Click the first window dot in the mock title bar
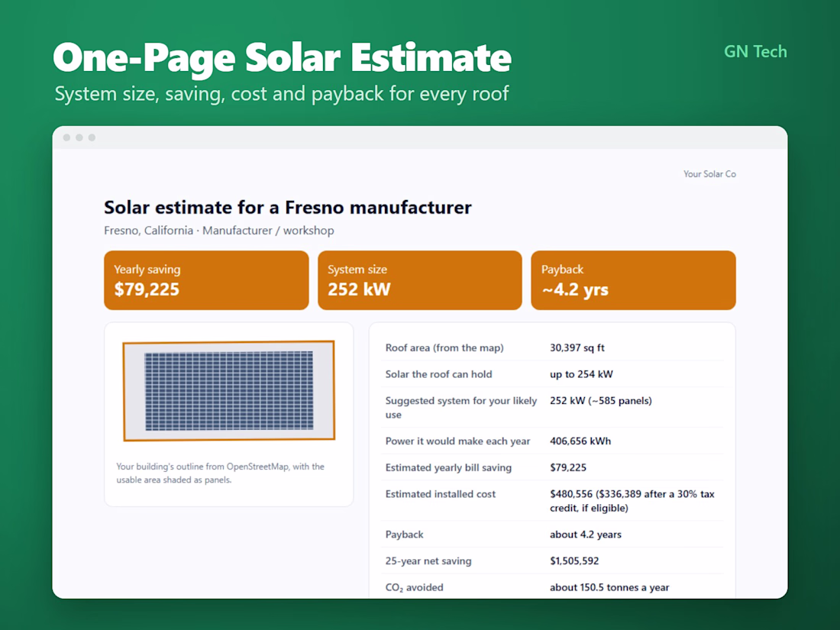840x630 pixels. pos(66,137)
